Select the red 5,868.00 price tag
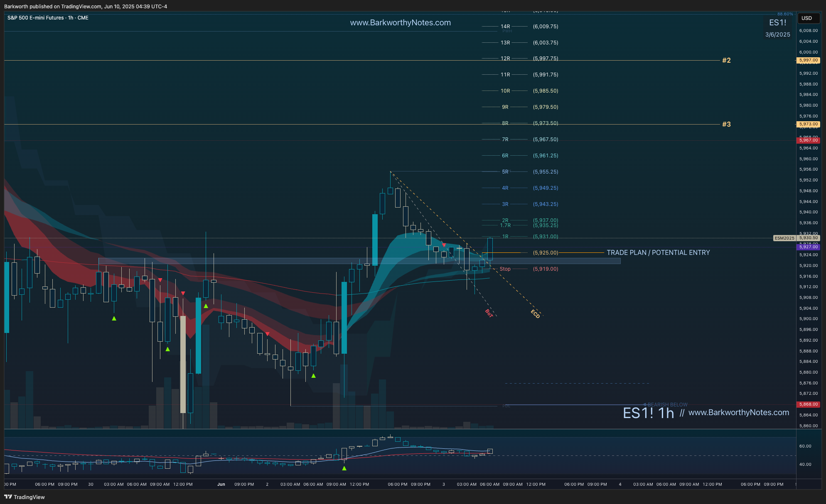This screenshot has width=826, height=504. pos(808,404)
